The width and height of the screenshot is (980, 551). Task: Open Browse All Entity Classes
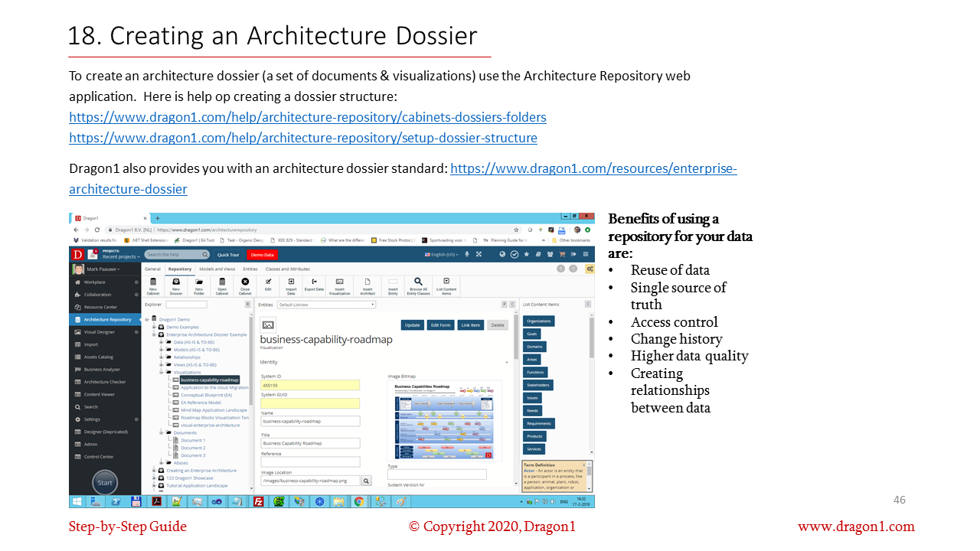[418, 285]
